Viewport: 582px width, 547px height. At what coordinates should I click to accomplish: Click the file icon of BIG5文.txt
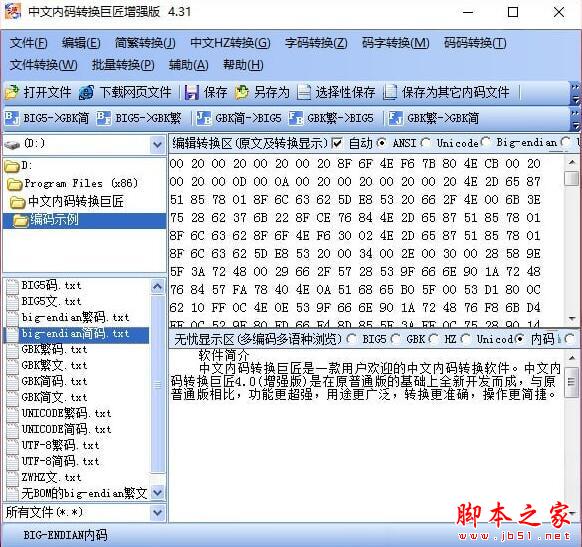[x=13, y=302]
